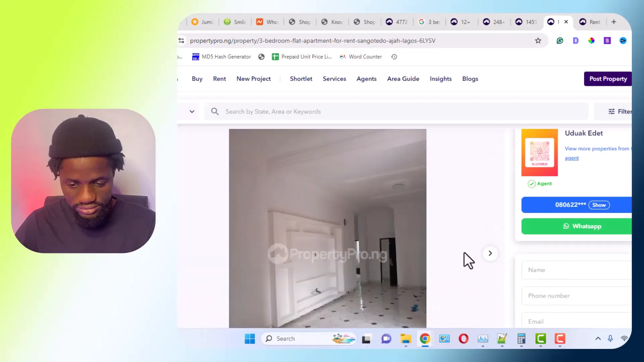The height and width of the screenshot is (362, 644).
Task: Open Google Chrome taskbar icon
Action: click(425, 339)
